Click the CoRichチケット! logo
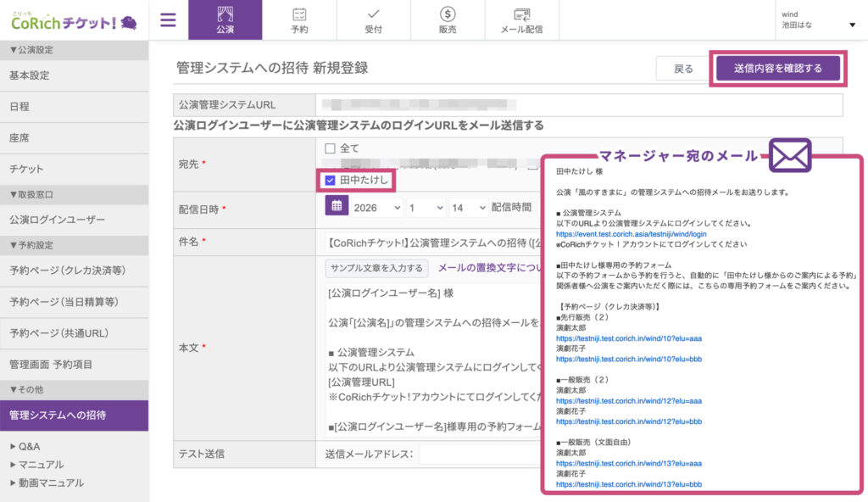The width and height of the screenshot is (868, 502). tap(75, 20)
